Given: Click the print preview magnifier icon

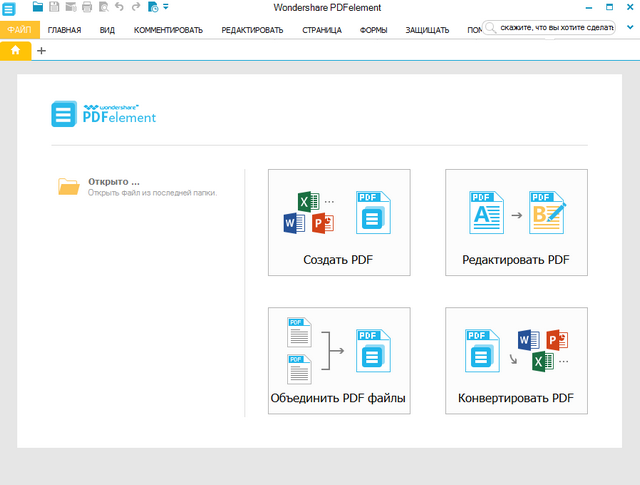Looking at the screenshot, I should point(103,7).
